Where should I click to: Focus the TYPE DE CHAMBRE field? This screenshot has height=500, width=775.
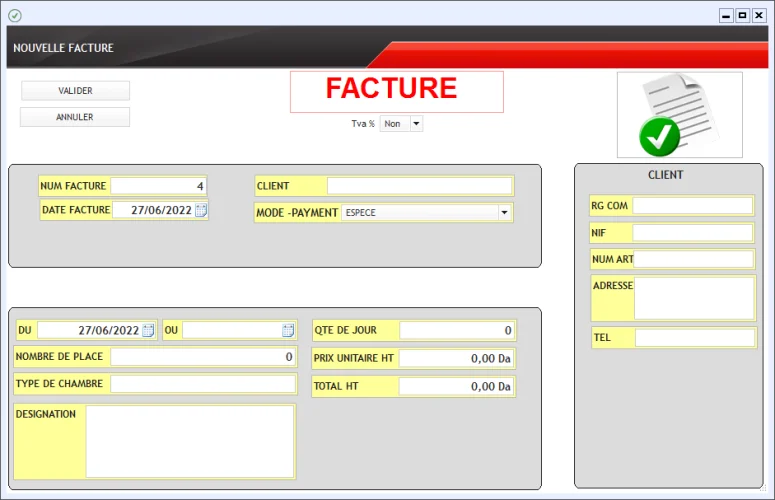coord(203,384)
